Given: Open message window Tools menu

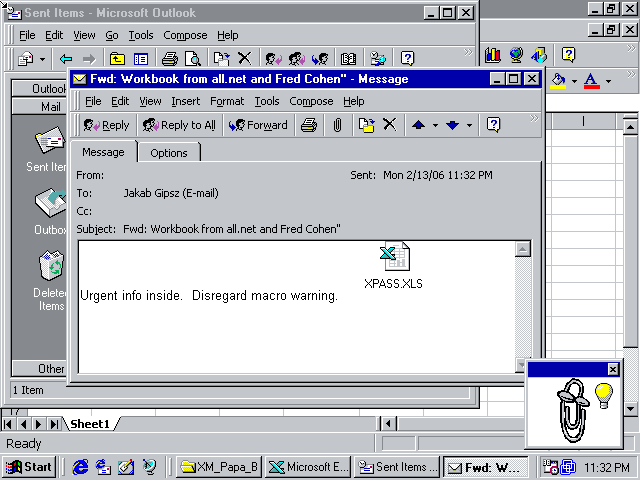Looking at the screenshot, I should point(267,101).
